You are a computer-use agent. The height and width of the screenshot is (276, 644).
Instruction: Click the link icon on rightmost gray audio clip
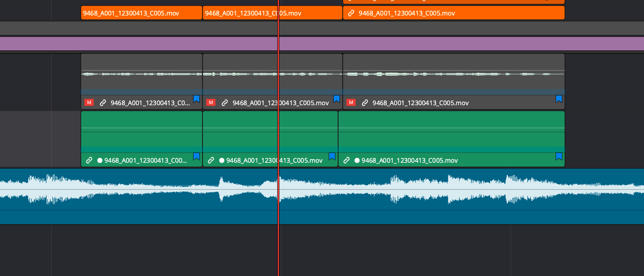pos(365,103)
